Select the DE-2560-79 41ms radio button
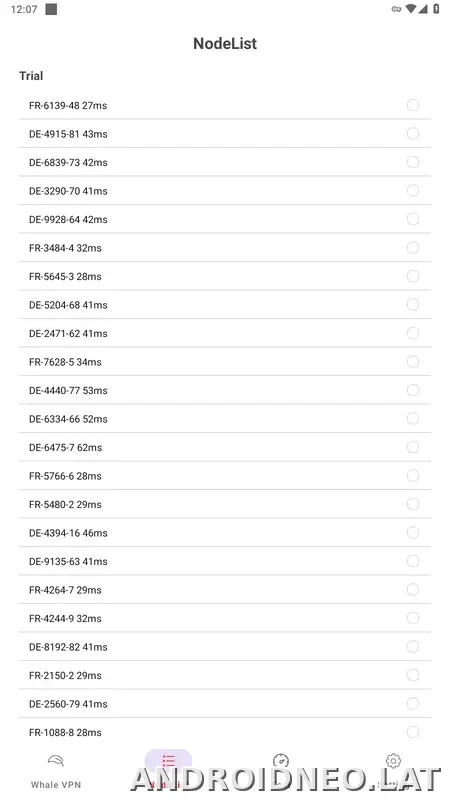This screenshot has width=450, height=800. [x=413, y=704]
